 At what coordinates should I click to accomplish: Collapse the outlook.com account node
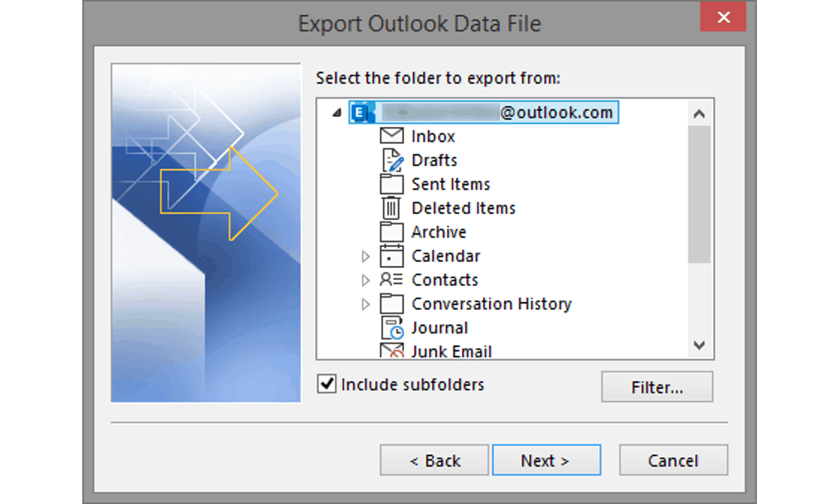click(337, 113)
